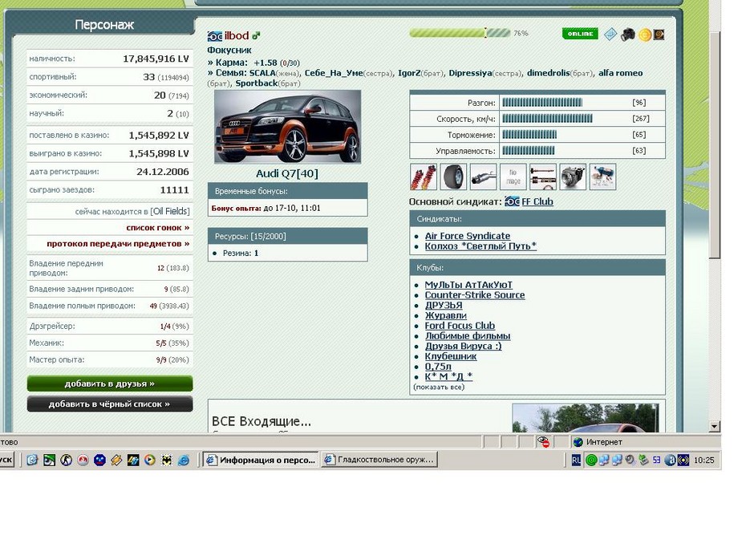Open family member alfa romeo profile
This screenshot has height=560, width=746.
point(620,73)
